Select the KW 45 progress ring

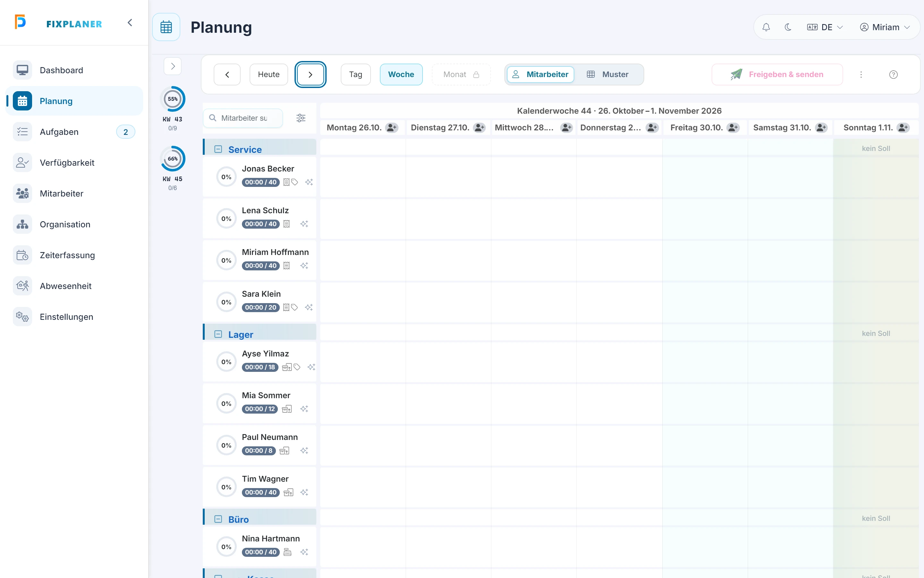pyautogui.click(x=173, y=159)
